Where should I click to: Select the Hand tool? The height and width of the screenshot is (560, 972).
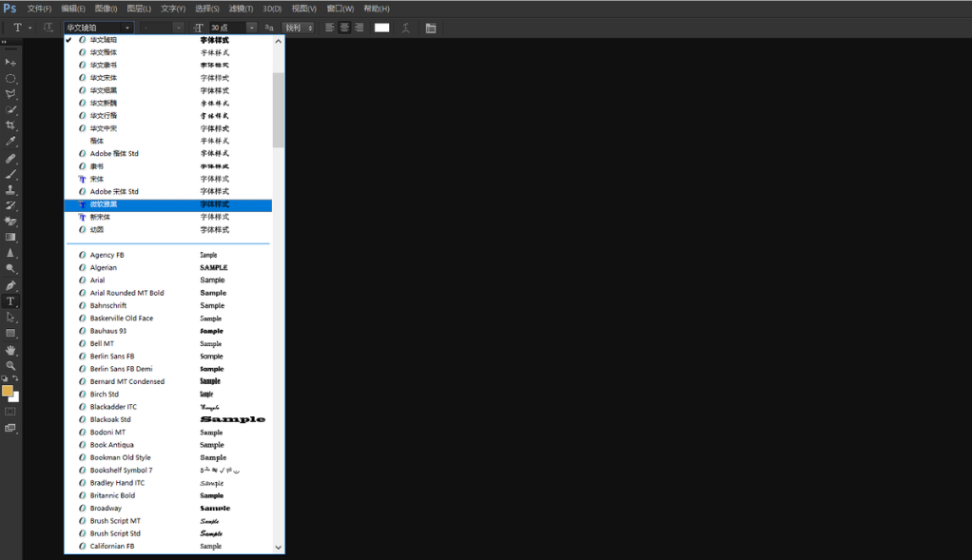click(x=10, y=350)
